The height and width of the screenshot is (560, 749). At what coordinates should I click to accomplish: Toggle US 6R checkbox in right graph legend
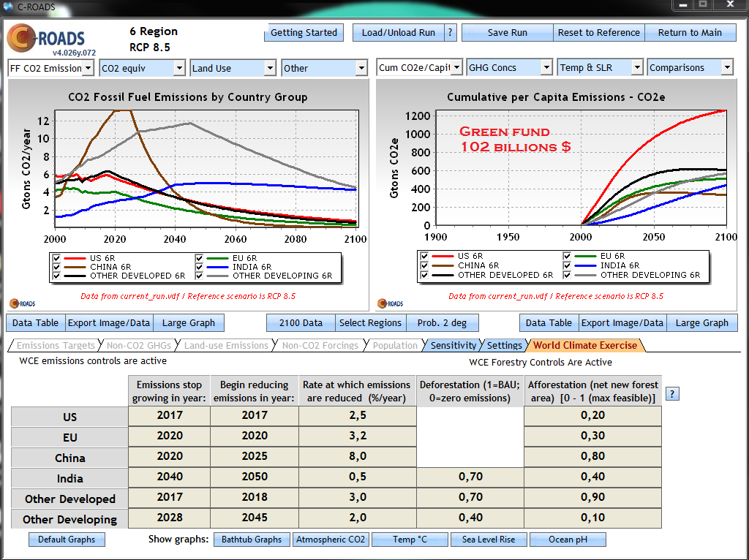pos(424,256)
